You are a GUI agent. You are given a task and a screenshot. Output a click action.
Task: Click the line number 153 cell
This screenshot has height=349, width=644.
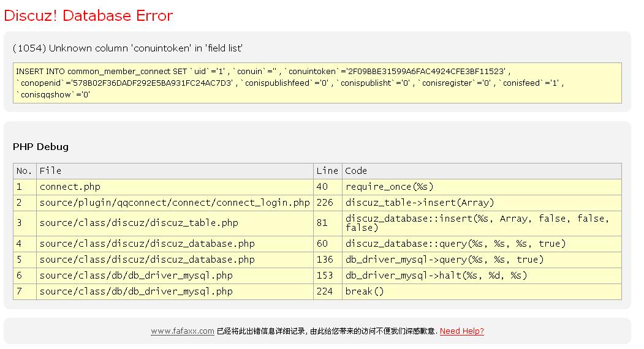325,276
